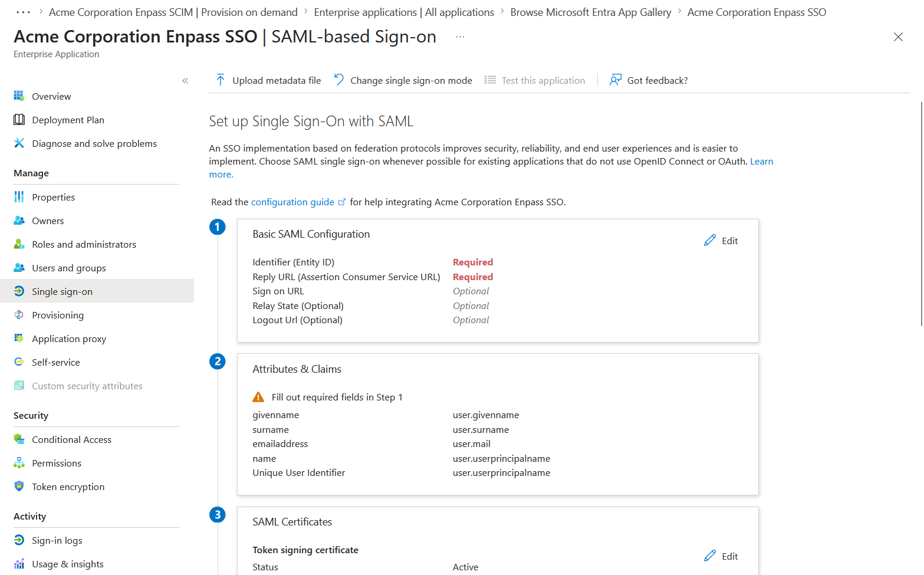Click the pencil icon for Basic SAML Configuration

click(x=710, y=241)
